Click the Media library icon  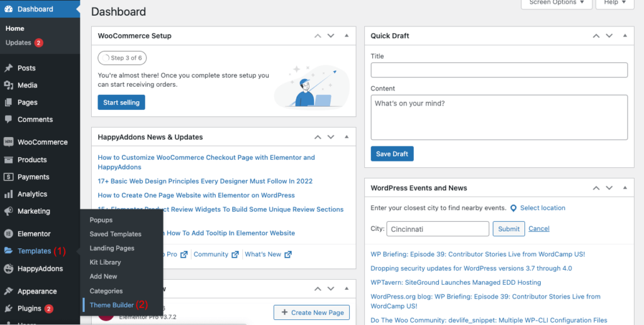[9, 85]
